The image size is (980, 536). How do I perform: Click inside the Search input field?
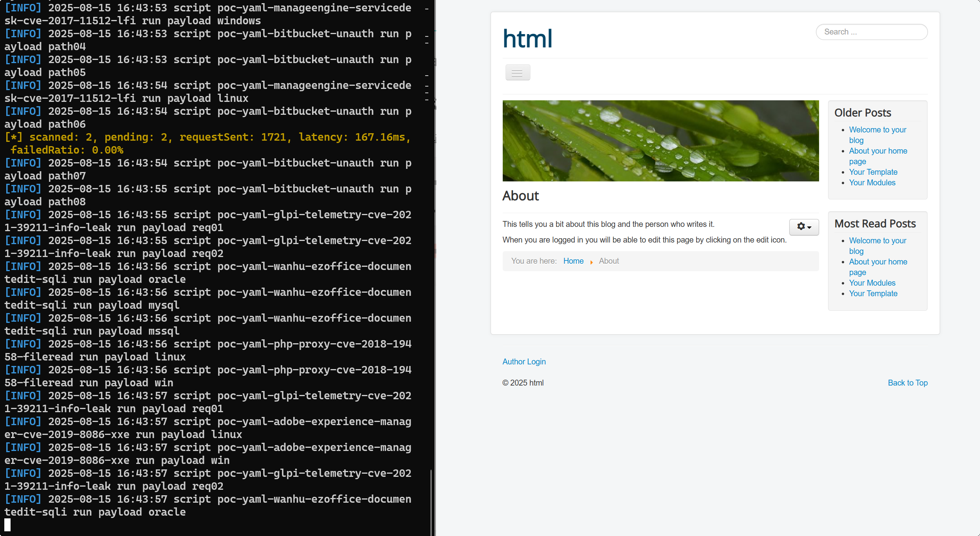click(871, 32)
